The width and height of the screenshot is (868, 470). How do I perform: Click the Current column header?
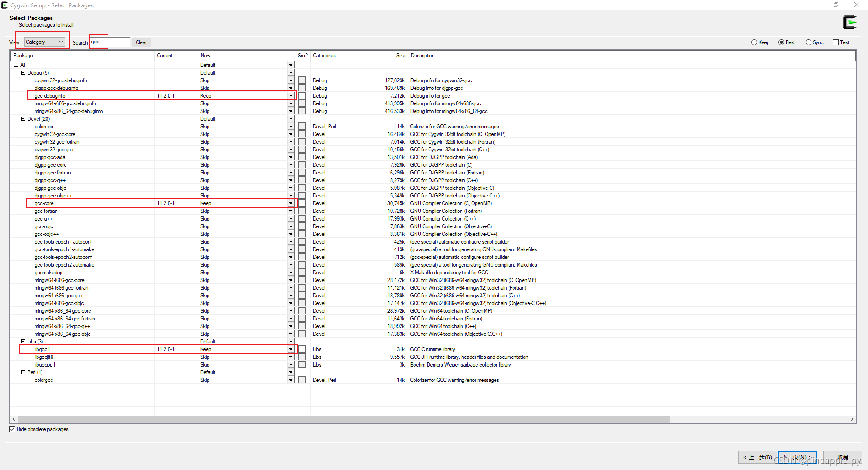point(176,56)
